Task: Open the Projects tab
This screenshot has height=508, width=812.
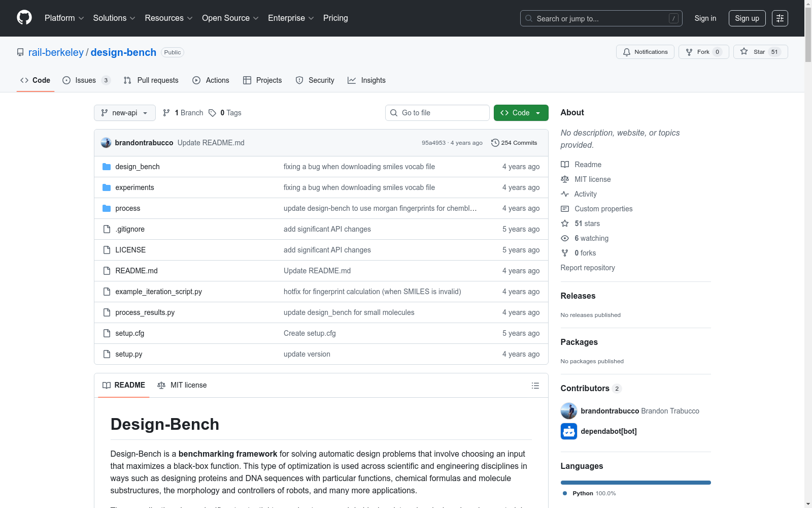Action: (x=262, y=80)
